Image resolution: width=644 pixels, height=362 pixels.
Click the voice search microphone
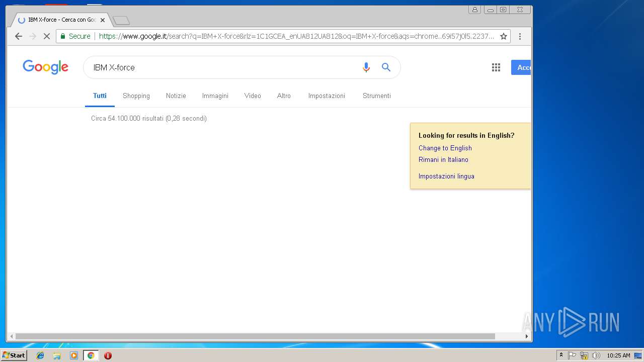pyautogui.click(x=366, y=67)
